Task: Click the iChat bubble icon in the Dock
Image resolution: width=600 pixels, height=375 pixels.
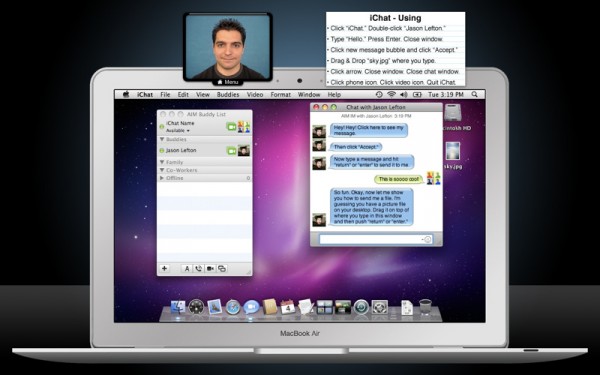Action: pos(251,307)
